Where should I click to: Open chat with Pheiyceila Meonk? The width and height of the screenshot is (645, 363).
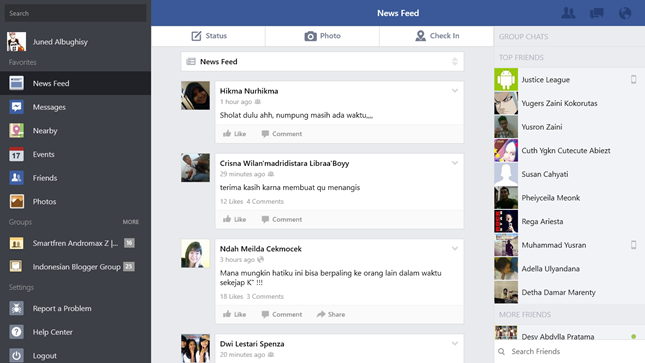[569, 198]
